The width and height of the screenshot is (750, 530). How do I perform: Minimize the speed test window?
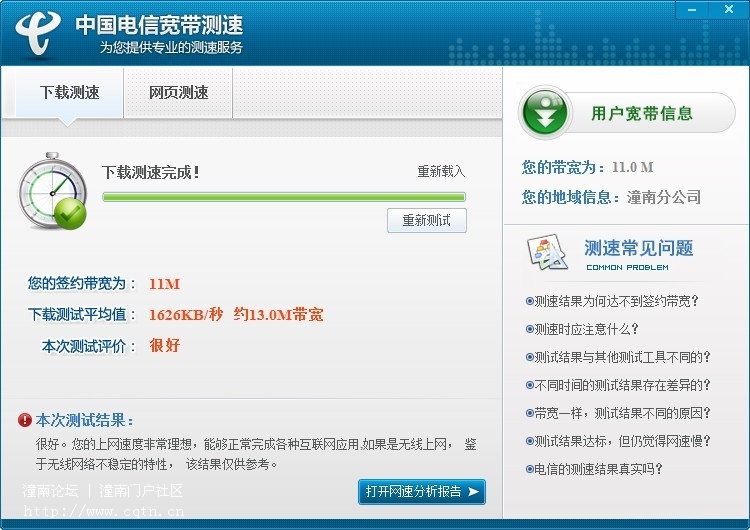coord(692,10)
